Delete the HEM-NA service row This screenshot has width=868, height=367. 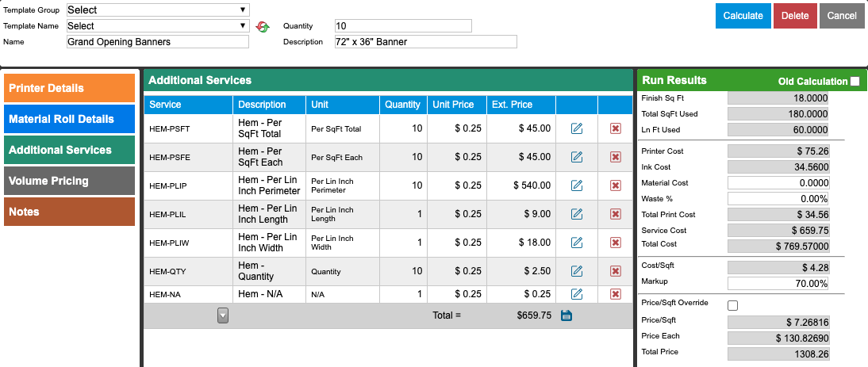[x=615, y=294]
